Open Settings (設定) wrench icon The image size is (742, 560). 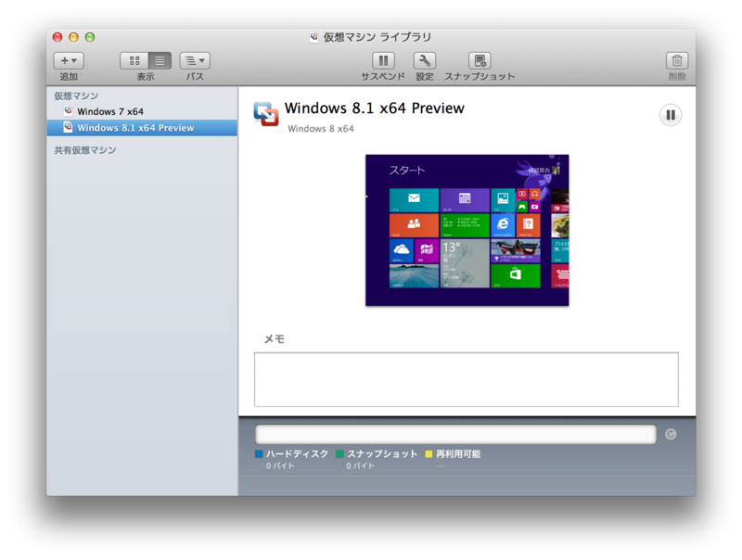pos(425,60)
